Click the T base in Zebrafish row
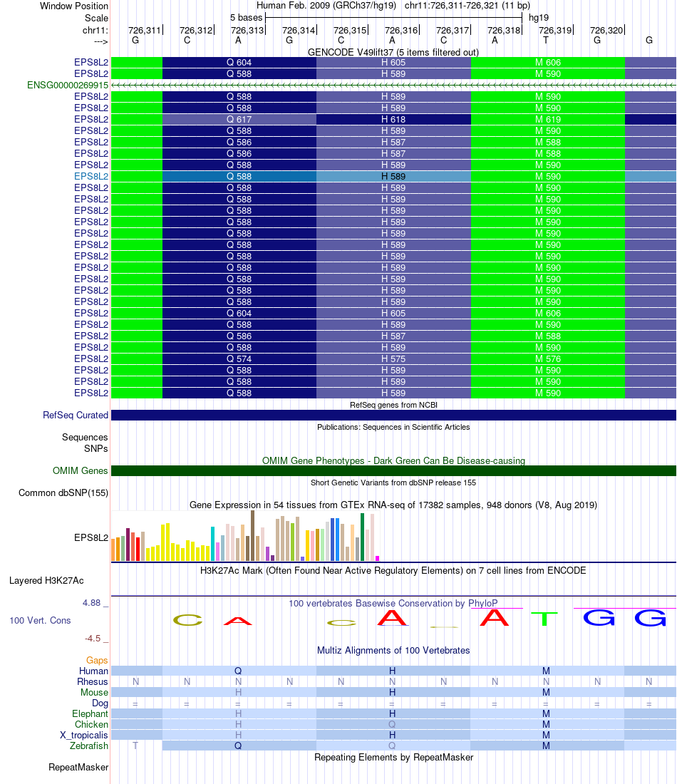The image size is (677, 784). [x=135, y=746]
